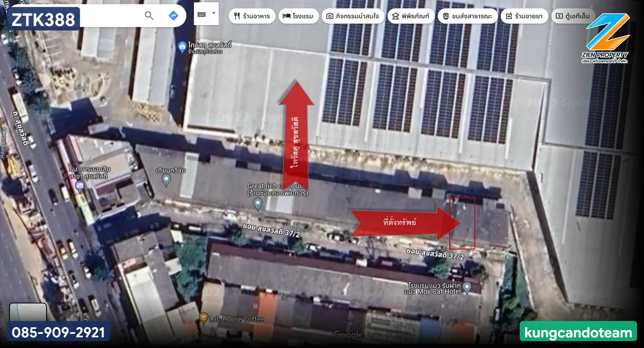Screen dimensions: 644x348
Task: Click the search magnifier icon
Action: [x=149, y=16]
